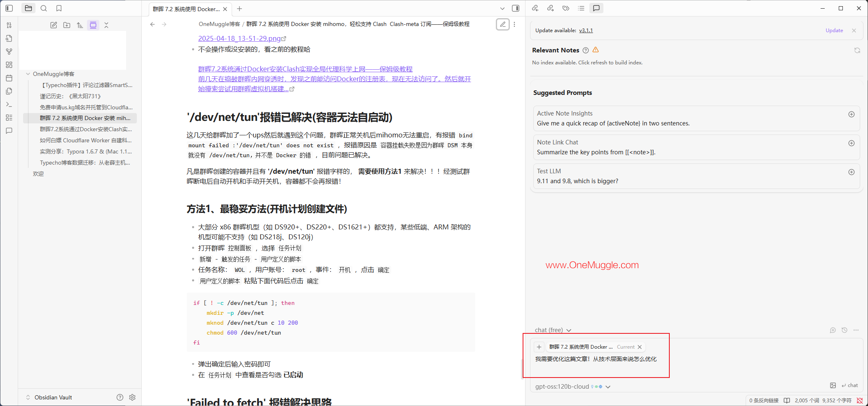
Task: Open the Copilot chat tab in right panel
Action: [596, 8]
